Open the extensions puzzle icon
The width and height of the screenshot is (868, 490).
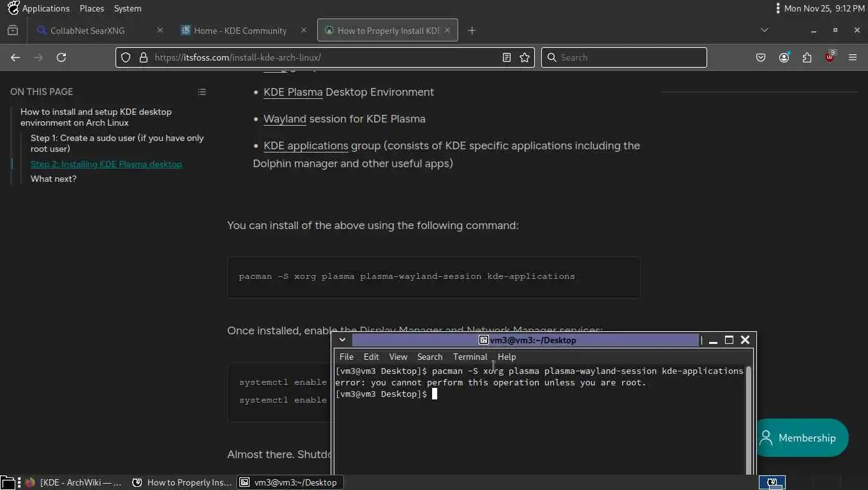pyautogui.click(x=807, y=57)
